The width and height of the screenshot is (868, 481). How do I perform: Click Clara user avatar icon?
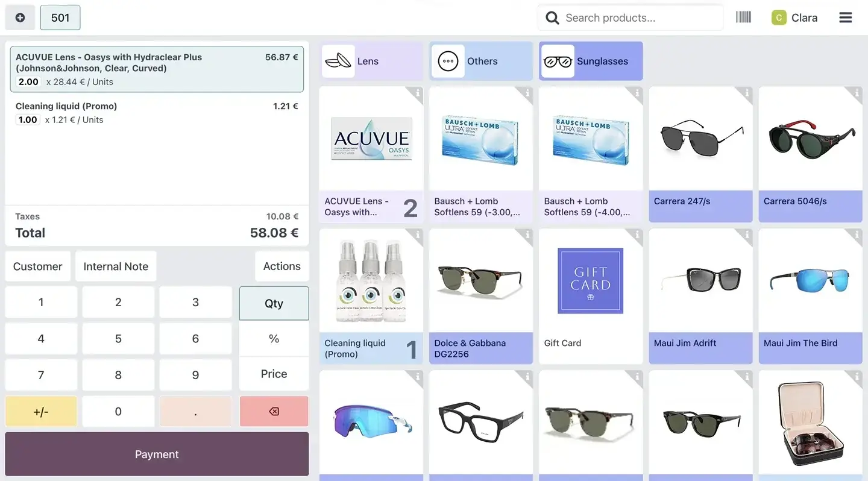click(779, 17)
